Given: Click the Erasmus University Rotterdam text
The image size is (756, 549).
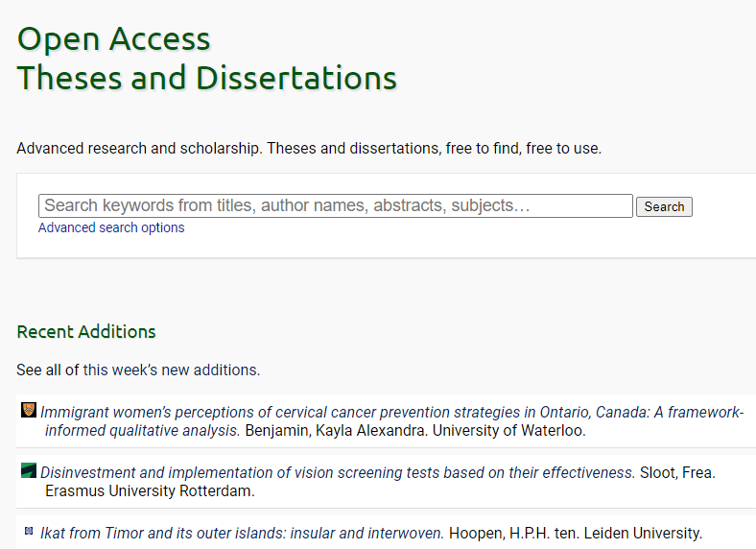Looking at the screenshot, I should click(x=149, y=490).
